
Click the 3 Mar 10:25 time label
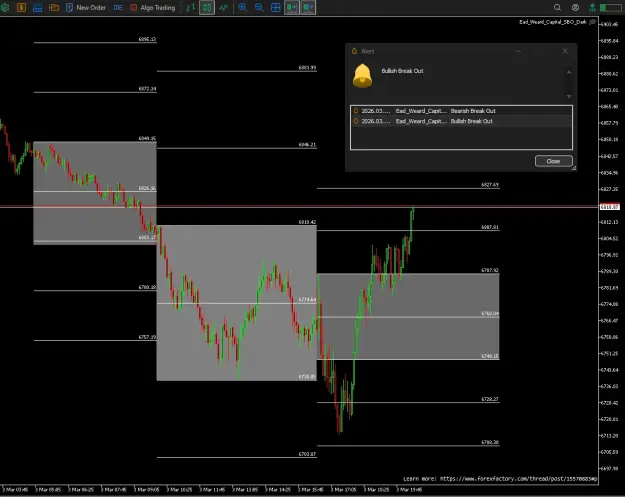click(179, 489)
